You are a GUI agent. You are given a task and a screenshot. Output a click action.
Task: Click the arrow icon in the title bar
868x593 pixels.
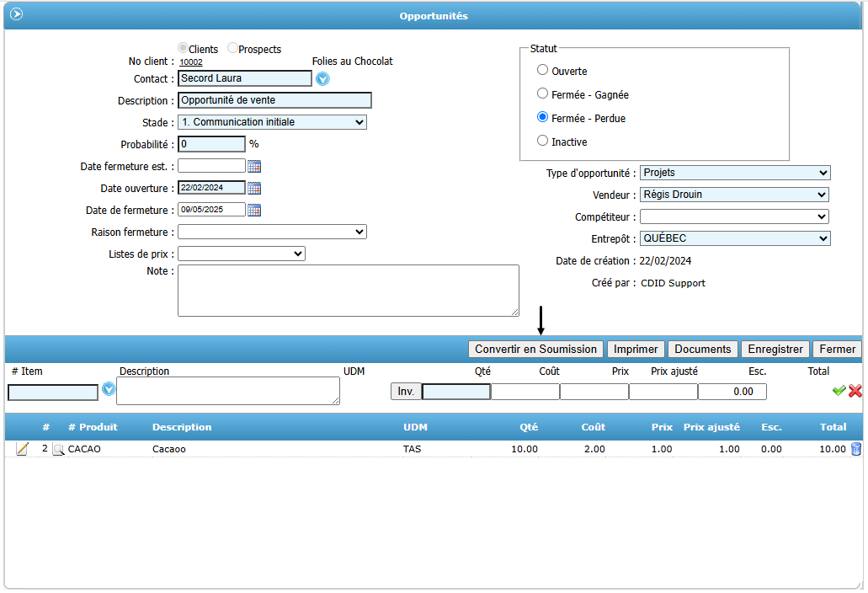16,14
